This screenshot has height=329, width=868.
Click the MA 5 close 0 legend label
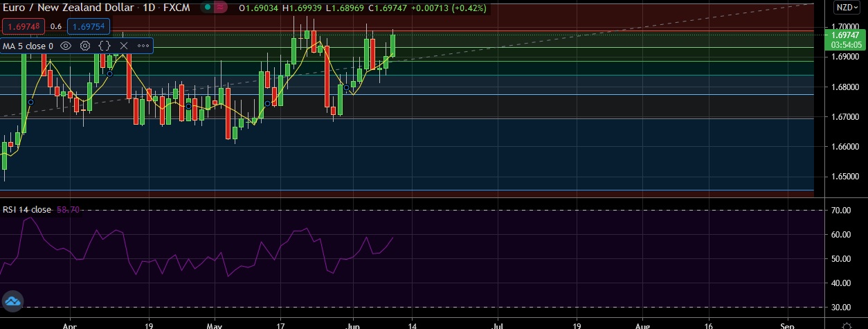point(28,46)
